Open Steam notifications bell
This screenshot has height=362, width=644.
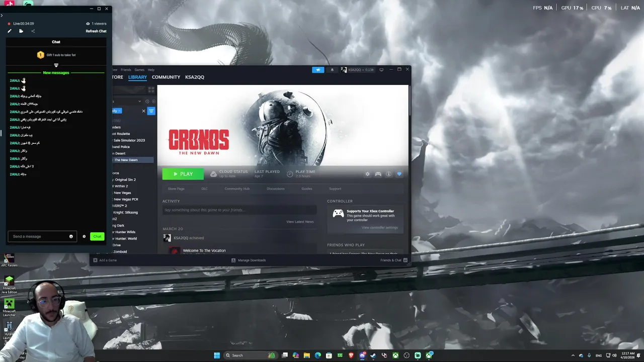[x=332, y=70]
